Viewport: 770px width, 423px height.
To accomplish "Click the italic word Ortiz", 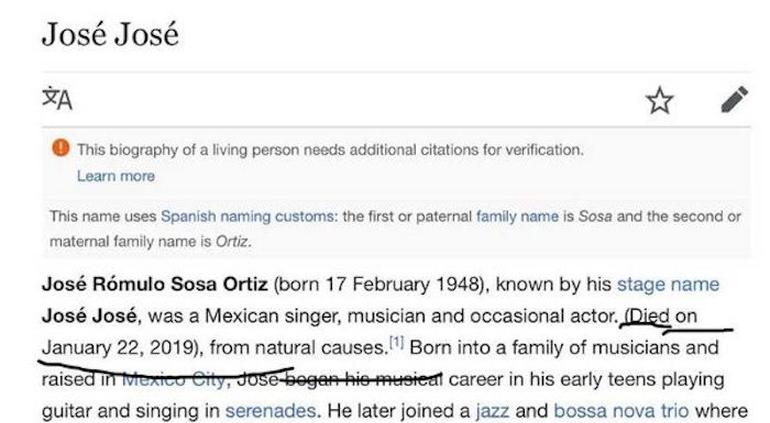I will click(232, 241).
